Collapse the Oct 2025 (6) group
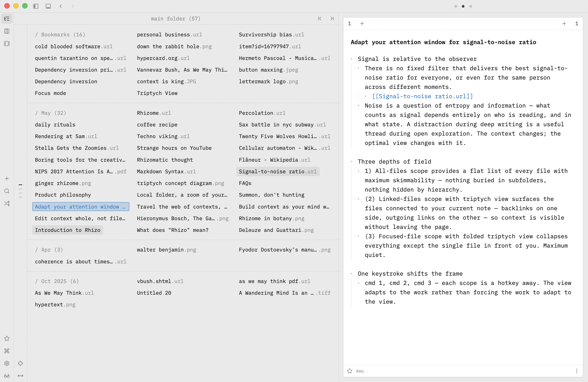Viewport: 588px width, 382px height. tap(57, 281)
